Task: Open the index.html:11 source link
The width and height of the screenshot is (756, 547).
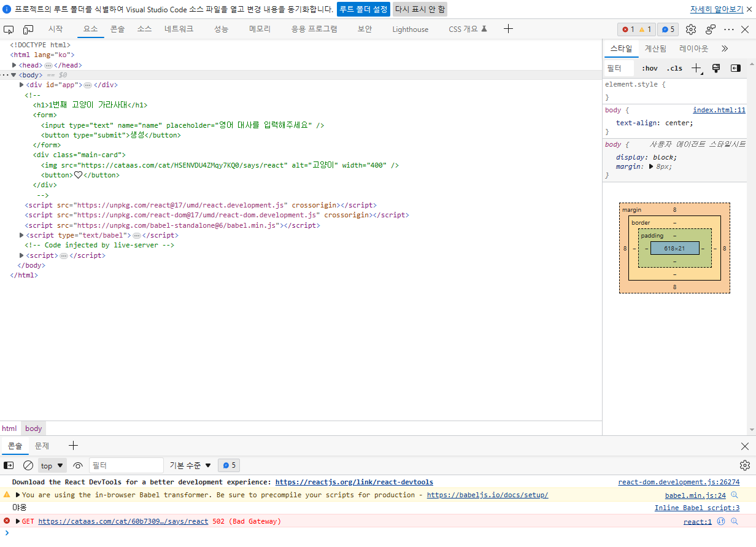Action: coord(719,111)
